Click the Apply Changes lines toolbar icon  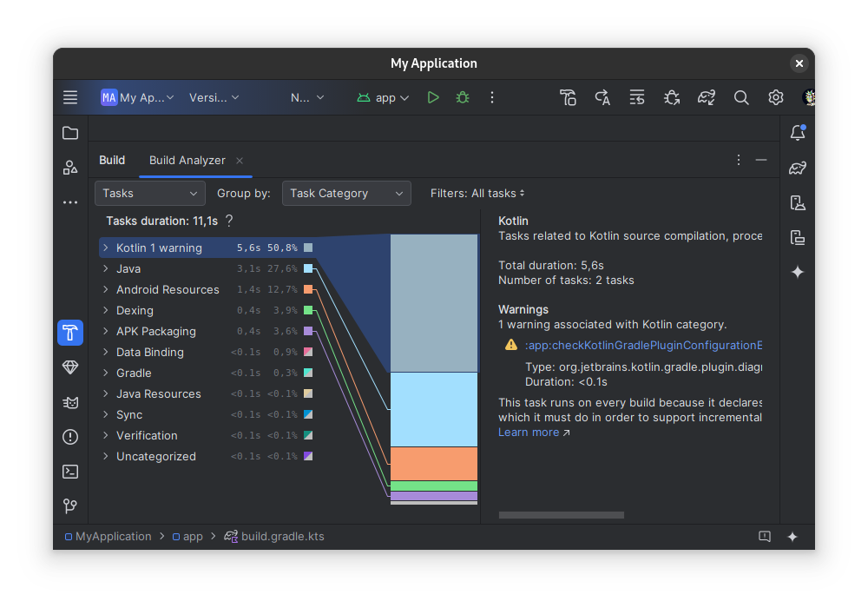(637, 97)
